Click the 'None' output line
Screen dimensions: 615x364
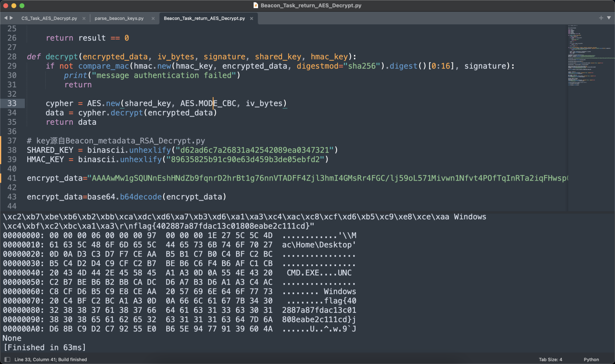(12, 338)
